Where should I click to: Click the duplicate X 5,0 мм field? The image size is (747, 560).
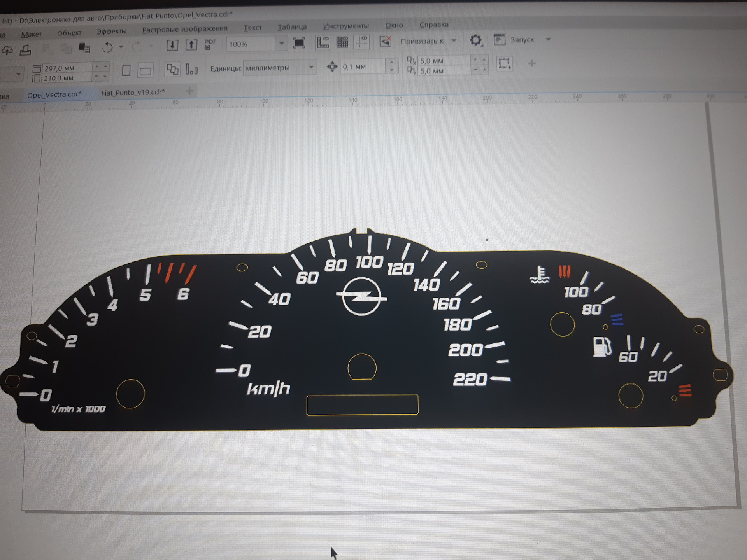coord(444,61)
